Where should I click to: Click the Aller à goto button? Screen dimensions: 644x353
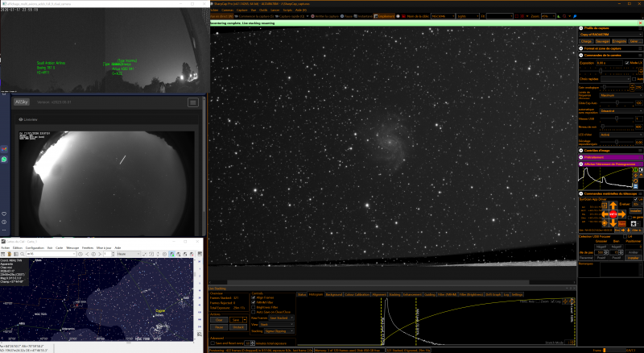[x=637, y=230]
